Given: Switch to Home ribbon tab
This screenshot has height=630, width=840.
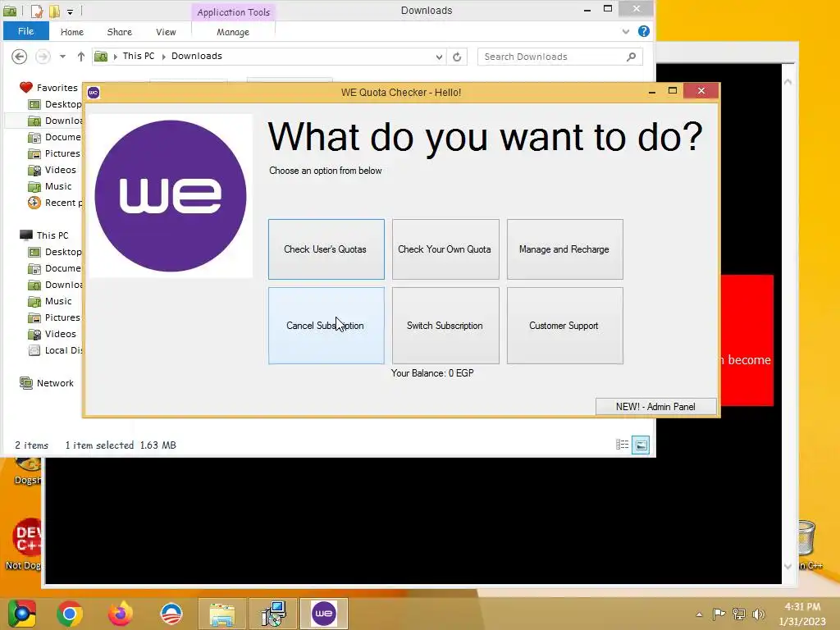Looking at the screenshot, I should 72,32.
